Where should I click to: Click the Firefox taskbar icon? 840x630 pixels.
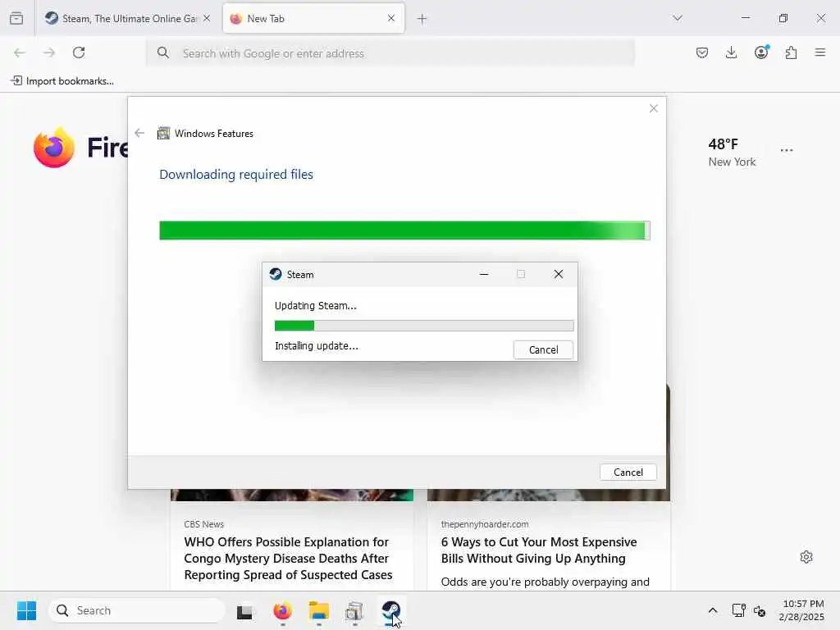282,610
